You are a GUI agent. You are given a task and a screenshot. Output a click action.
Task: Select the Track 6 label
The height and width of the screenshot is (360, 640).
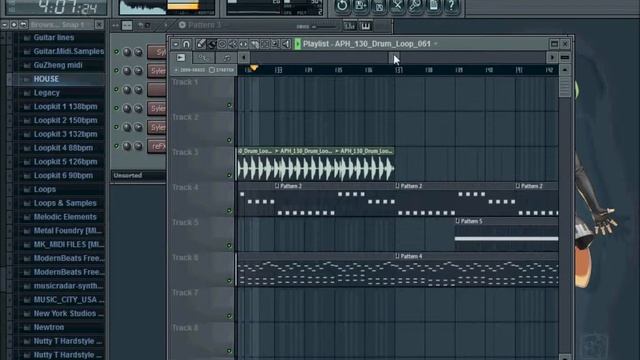tap(185, 258)
